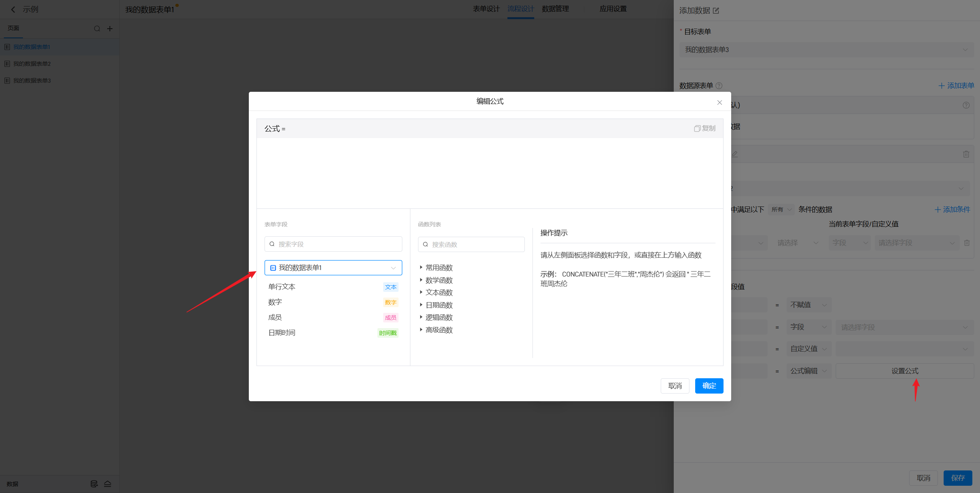Click the edit icon beside 添加数据
The image size is (980, 493).
[x=716, y=11]
